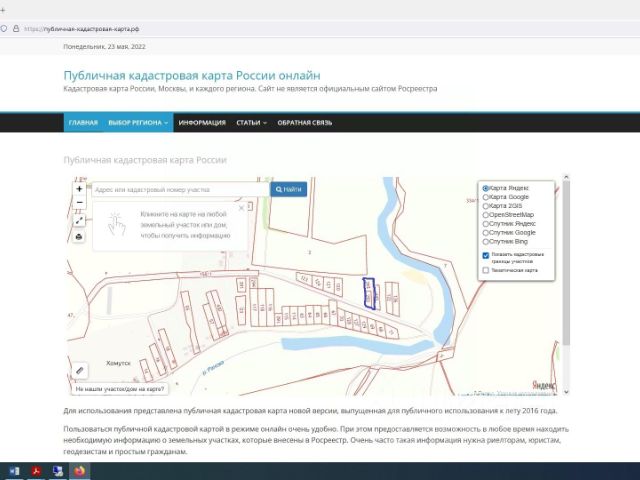Open the PDF reader taskbar icon
This screenshot has height=480, width=640.
click(x=36, y=470)
